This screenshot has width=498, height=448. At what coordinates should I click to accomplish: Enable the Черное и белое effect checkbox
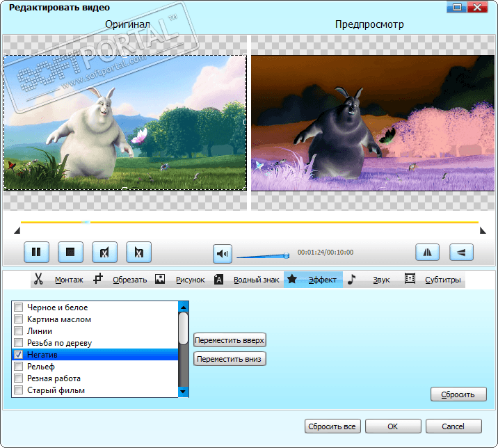point(18,307)
